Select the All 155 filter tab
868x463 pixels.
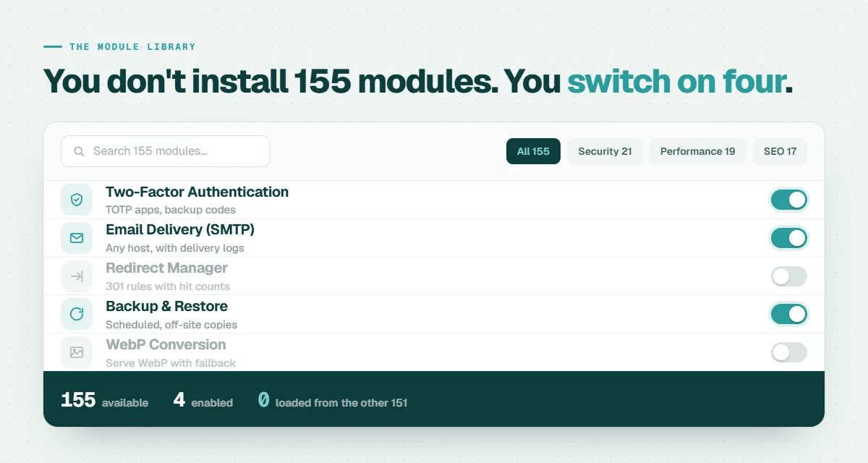[x=533, y=151]
